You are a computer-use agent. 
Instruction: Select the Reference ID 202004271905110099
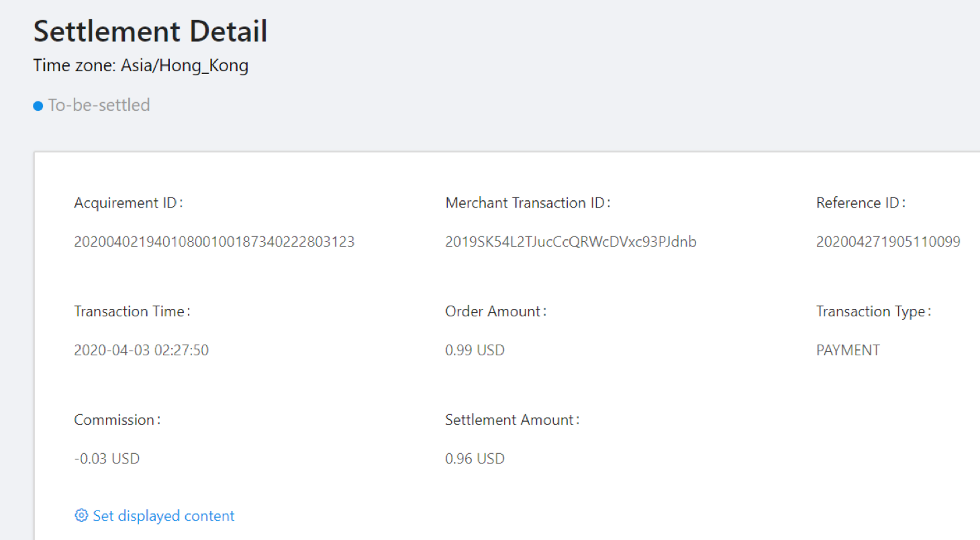tap(887, 241)
